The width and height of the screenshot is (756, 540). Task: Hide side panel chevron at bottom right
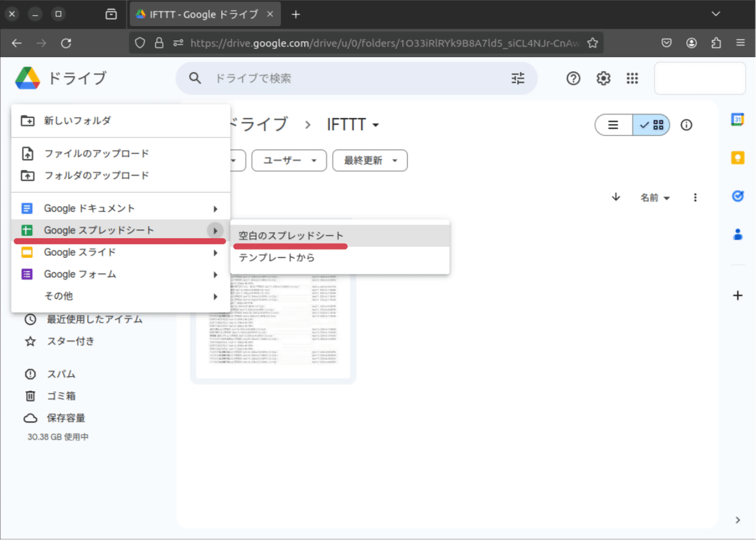coord(738,520)
